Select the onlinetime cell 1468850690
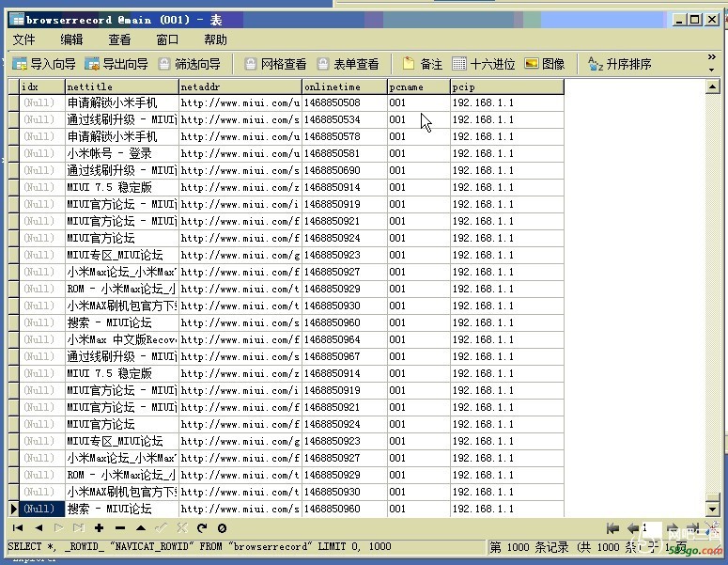This screenshot has height=565, width=728. click(345, 170)
